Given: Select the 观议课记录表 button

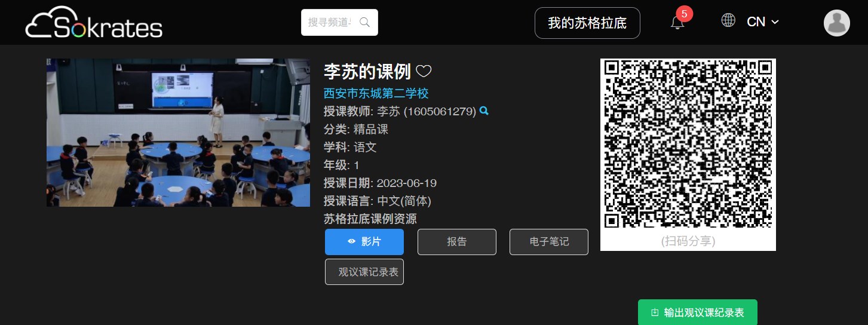Looking at the screenshot, I should coord(364,272).
